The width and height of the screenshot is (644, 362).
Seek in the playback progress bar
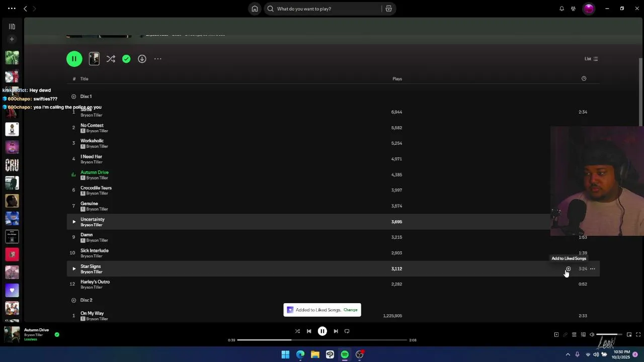pos(322,340)
